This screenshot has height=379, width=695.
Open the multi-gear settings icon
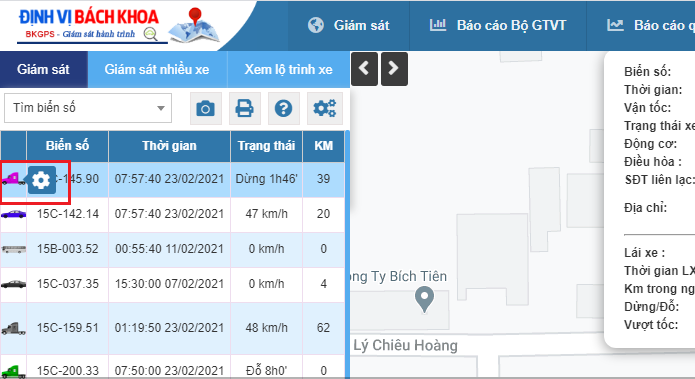[325, 108]
